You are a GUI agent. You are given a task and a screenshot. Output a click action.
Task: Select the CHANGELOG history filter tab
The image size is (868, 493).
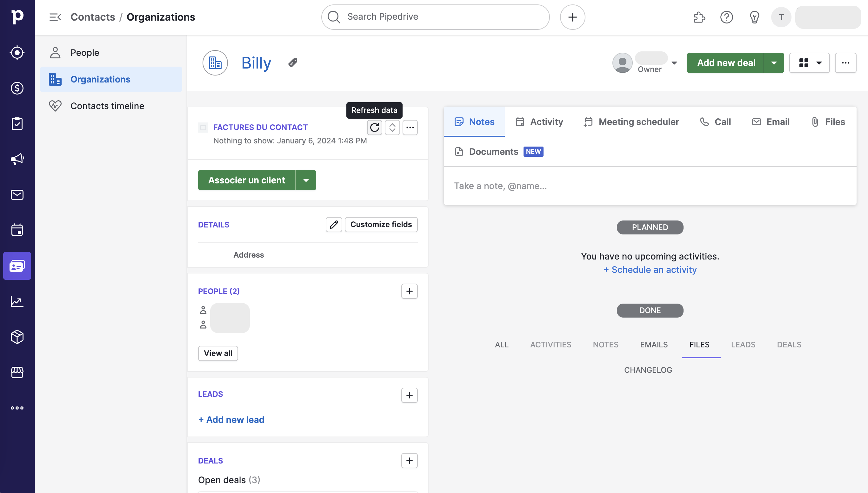(648, 370)
